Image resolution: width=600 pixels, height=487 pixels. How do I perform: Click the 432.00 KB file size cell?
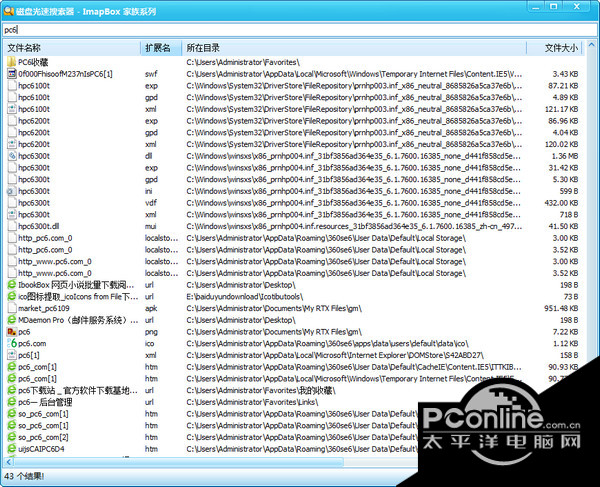click(561, 203)
